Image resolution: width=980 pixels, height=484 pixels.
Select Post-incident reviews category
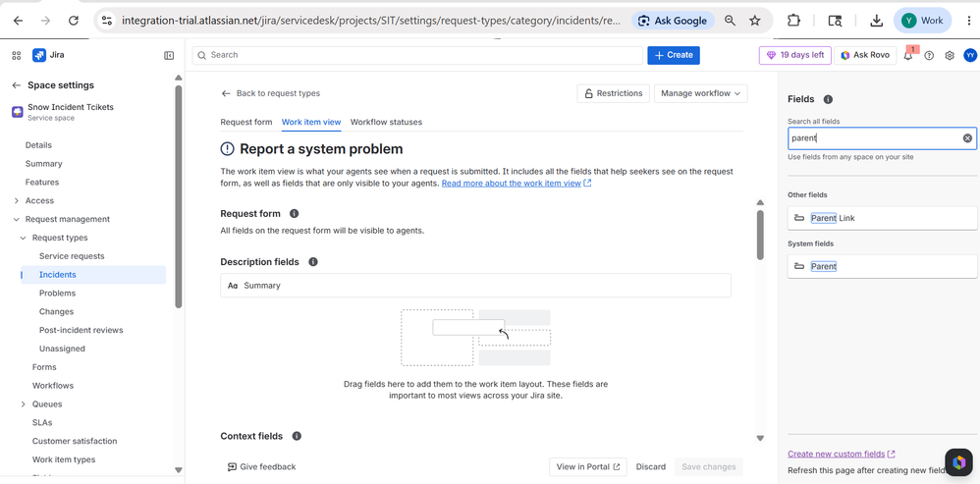81,330
